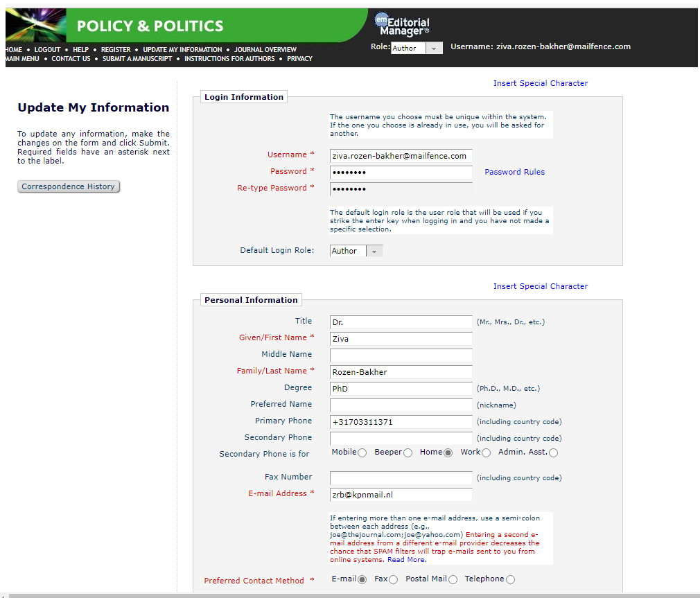Open the HELP menu item

point(81,49)
